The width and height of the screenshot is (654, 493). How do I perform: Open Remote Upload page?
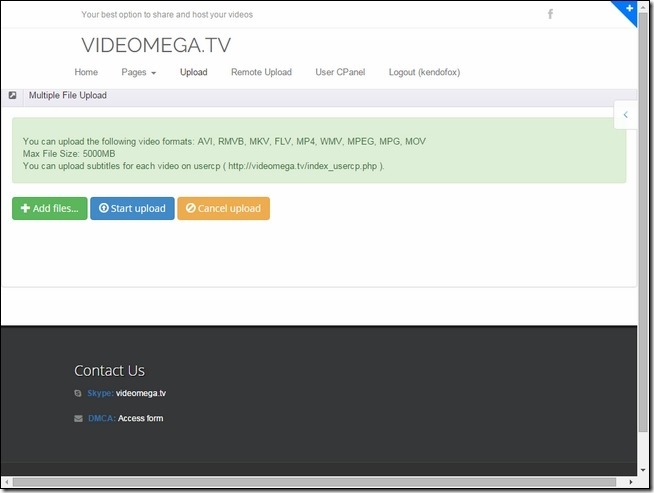pyautogui.click(x=262, y=72)
